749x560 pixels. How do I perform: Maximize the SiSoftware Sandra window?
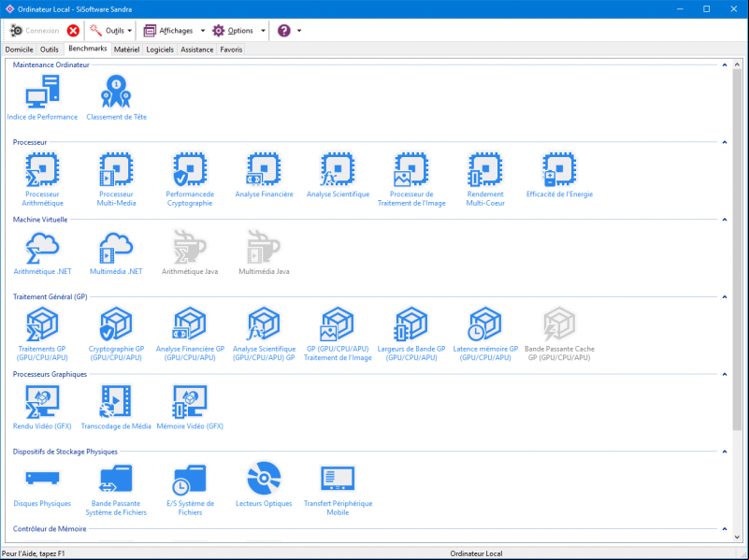[x=707, y=9]
